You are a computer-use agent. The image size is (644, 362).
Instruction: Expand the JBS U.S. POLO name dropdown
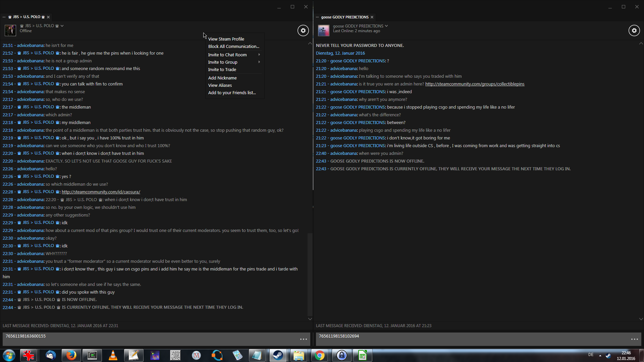(x=62, y=26)
